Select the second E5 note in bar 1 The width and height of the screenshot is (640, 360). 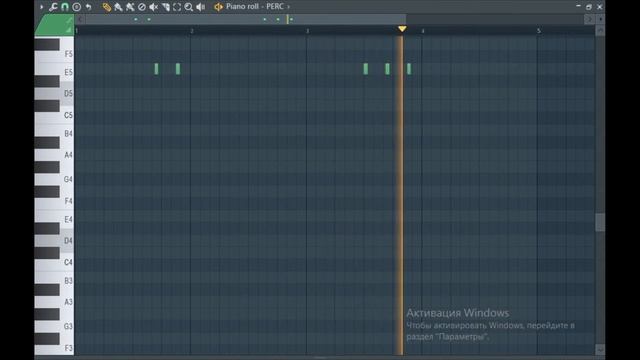178,69
